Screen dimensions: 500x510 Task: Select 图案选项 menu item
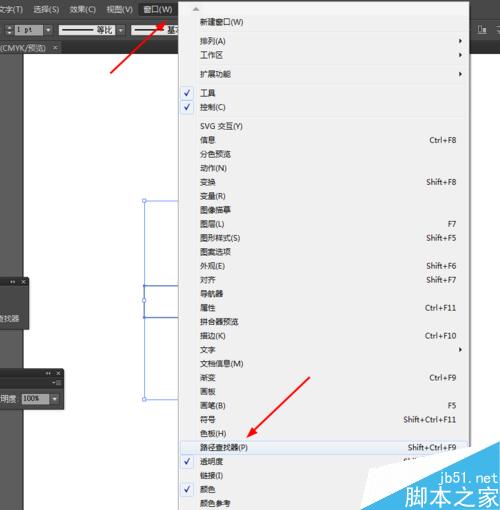pyautogui.click(x=324, y=252)
